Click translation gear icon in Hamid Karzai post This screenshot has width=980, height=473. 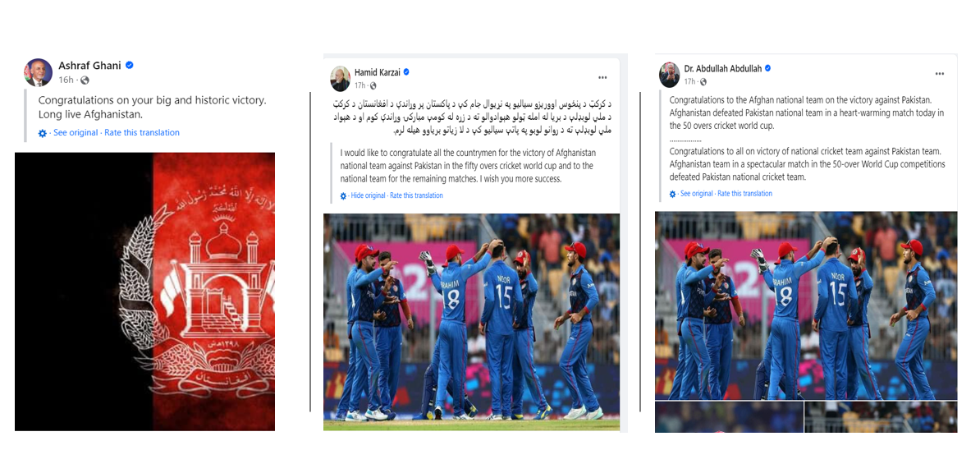pos(343,195)
